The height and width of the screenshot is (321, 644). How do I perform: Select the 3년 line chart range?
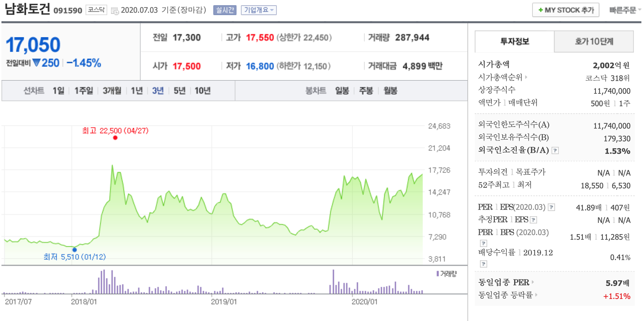pyautogui.click(x=158, y=91)
